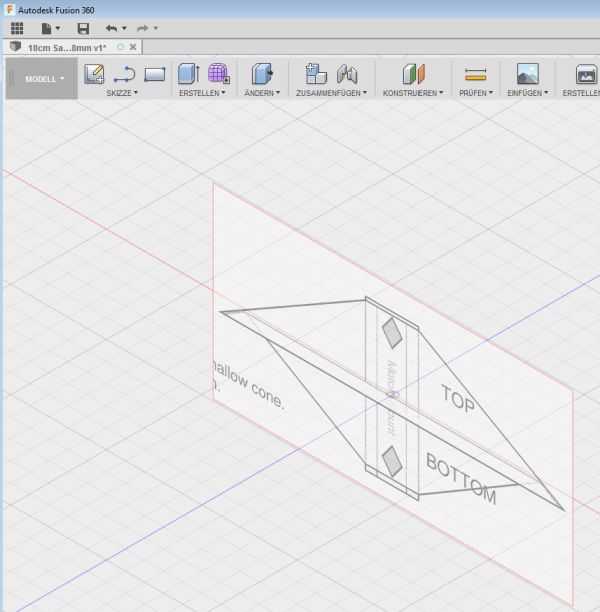Open the PRÜFEN dropdown menu
The image size is (600, 612).
476,93
